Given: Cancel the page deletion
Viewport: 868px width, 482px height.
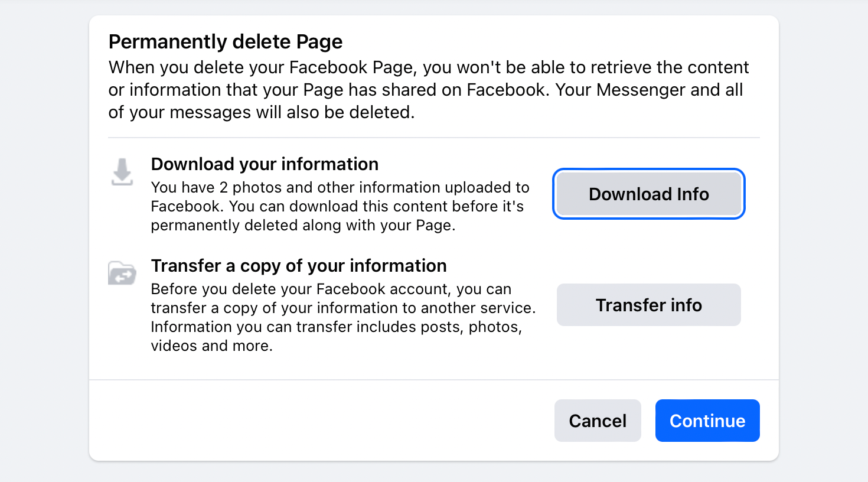Looking at the screenshot, I should point(598,421).
